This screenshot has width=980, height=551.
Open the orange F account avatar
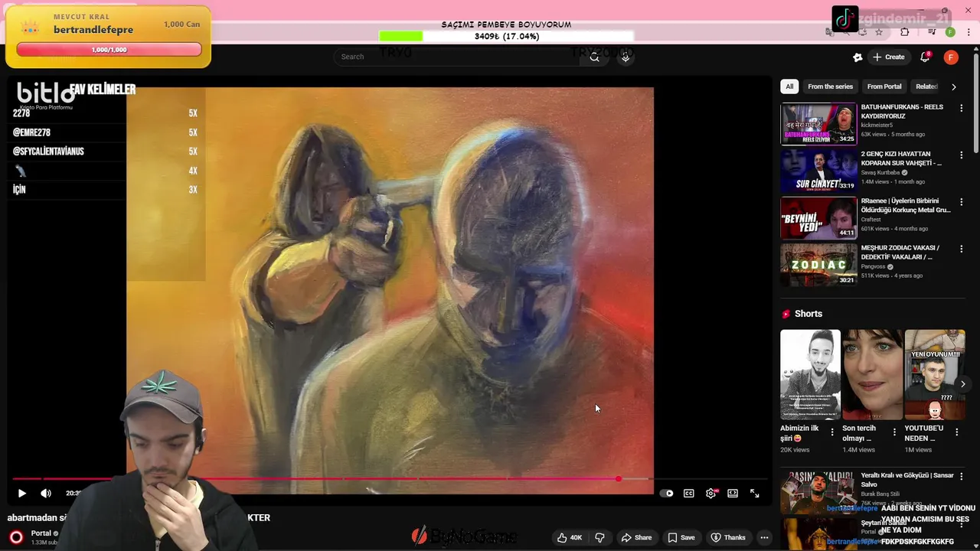[951, 57]
